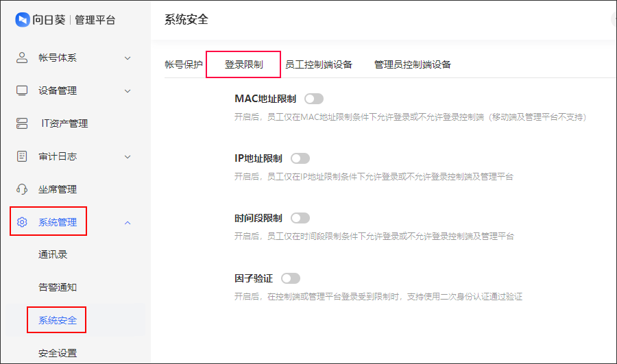Click the 时间段限制 description text
This screenshot has height=364, width=617.
pyautogui.click(x=374, y=236)
